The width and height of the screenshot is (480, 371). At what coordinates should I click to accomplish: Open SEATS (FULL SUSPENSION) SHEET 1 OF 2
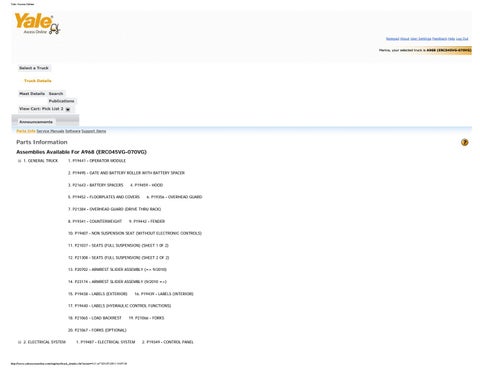click(x=118, y=245)
